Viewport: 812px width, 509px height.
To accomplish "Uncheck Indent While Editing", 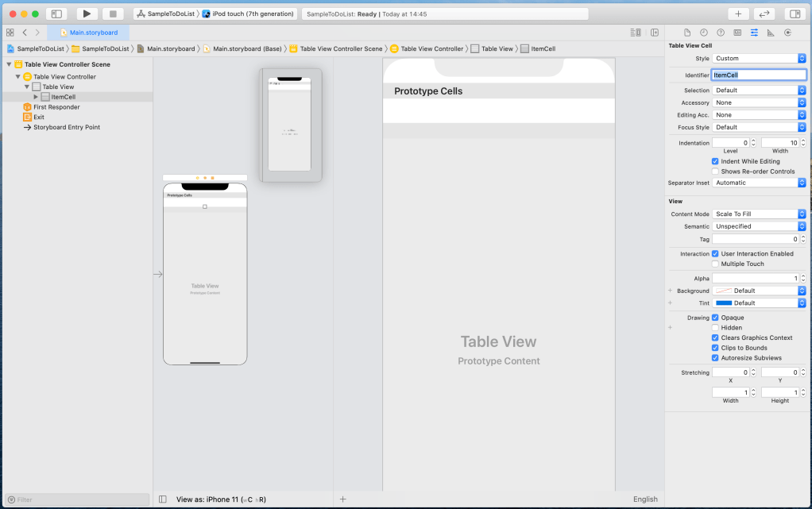I will tap(715, 161).
